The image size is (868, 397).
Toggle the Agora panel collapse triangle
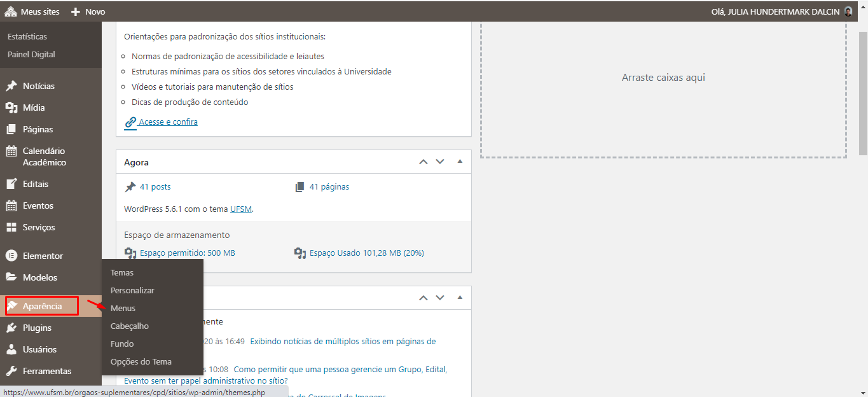click(460, 162)
